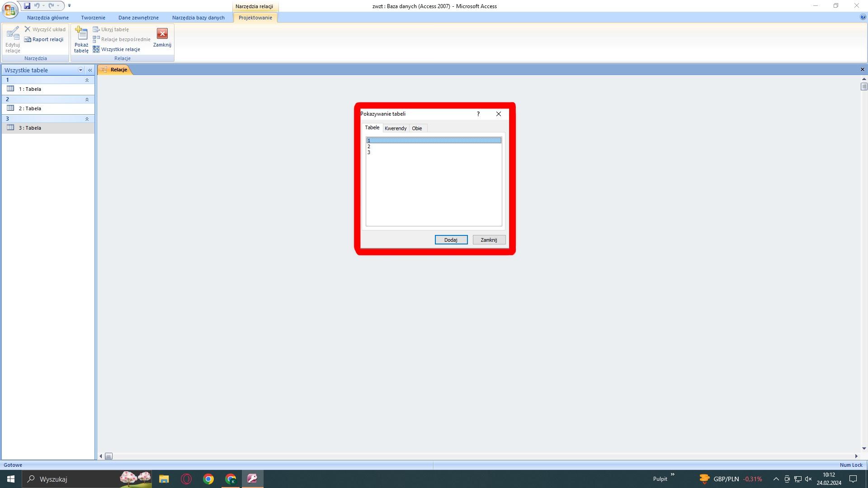The image size is (868, 488).
Task: Show Wszystkie relacje from the ribbon
Action: pos(117,49)
